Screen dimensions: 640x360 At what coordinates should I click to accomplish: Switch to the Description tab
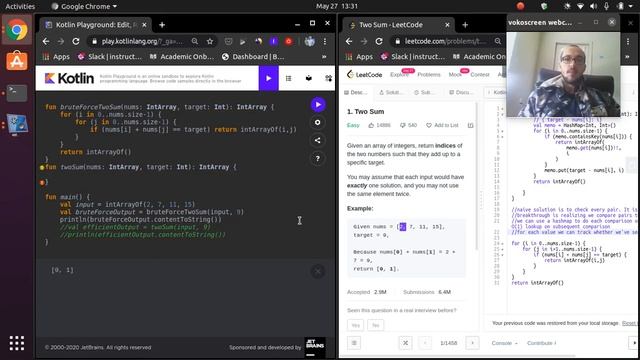tap(356, 92)
